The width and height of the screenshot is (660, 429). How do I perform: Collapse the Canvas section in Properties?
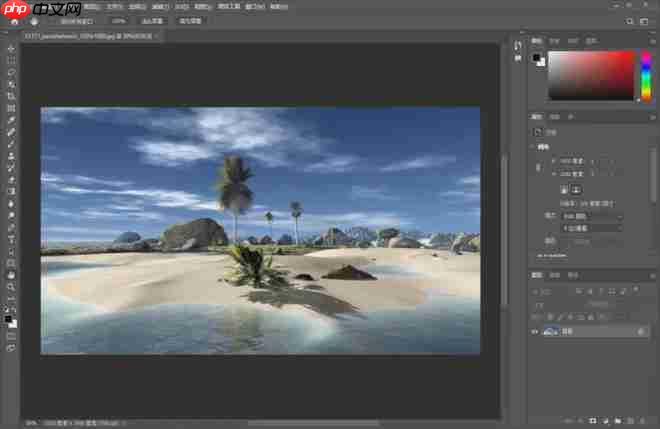pos(532,147)
